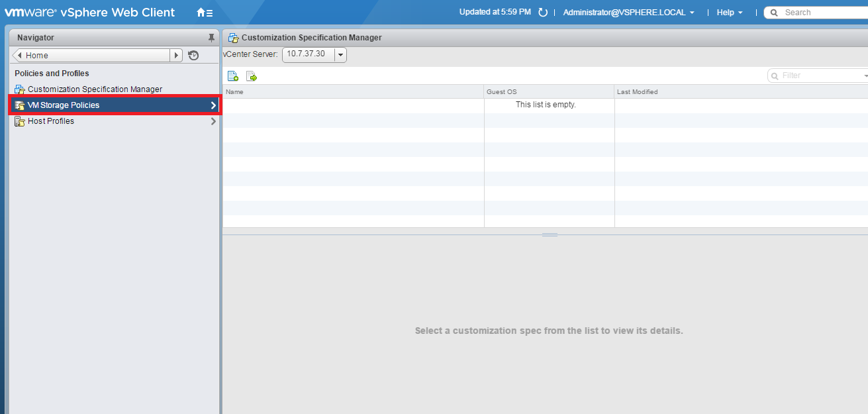Sort by the Name column header
868x414 pixels.
354,92
